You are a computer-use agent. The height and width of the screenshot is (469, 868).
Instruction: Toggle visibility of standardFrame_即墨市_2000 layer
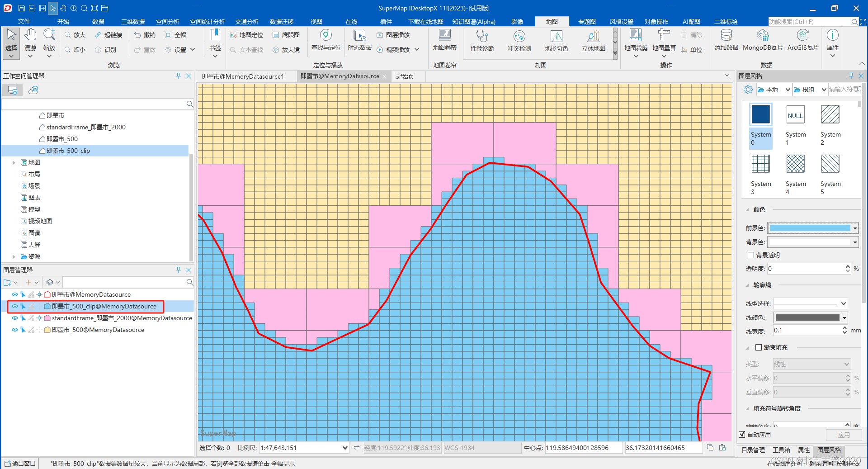coord(15,318)
